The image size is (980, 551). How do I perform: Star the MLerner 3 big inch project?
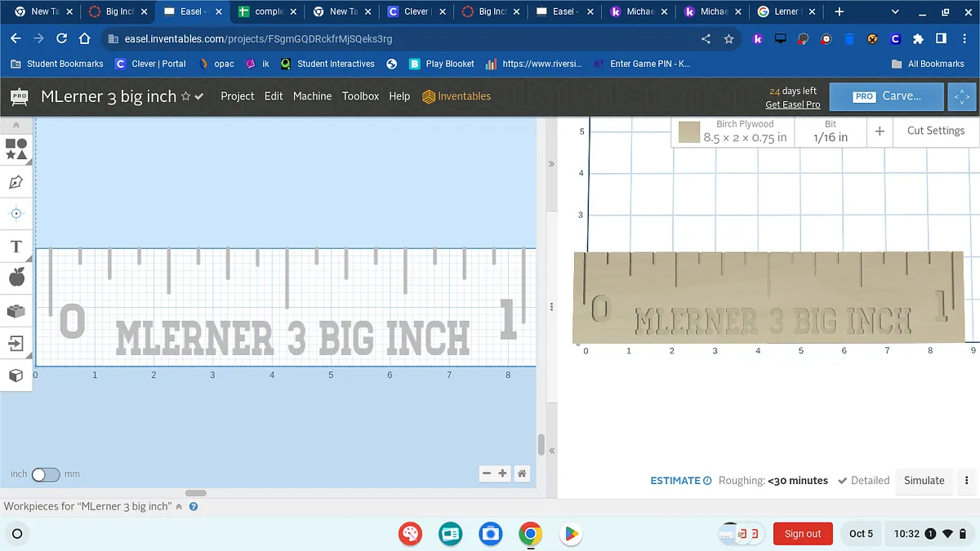185,96
